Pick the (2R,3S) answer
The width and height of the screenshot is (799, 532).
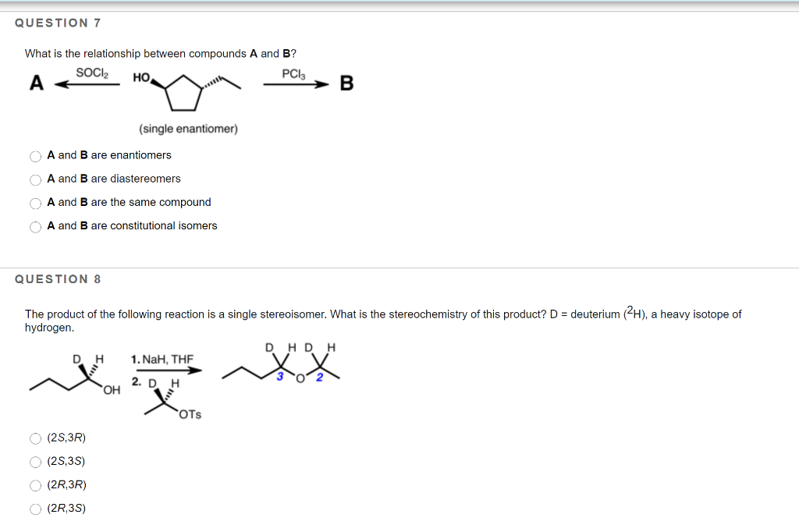[x=35, y=509]
